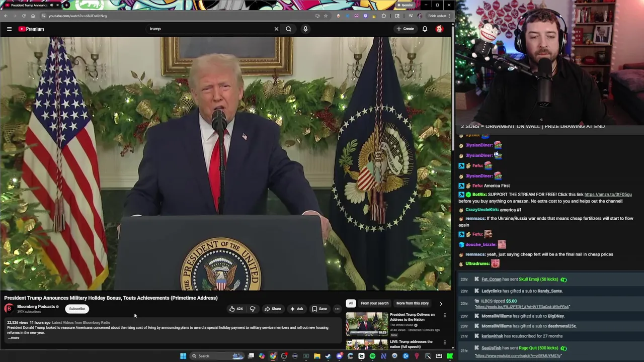The width and height of the screenshot is (644, 362).
Task: Open Spotify from the taskbar
Action: (372, 356)
